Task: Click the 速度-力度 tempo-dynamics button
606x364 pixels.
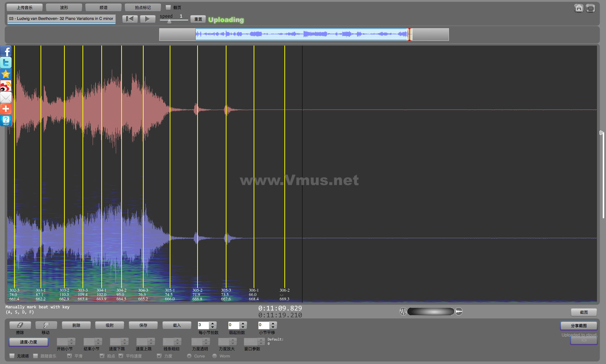Action: coord(29,342)
